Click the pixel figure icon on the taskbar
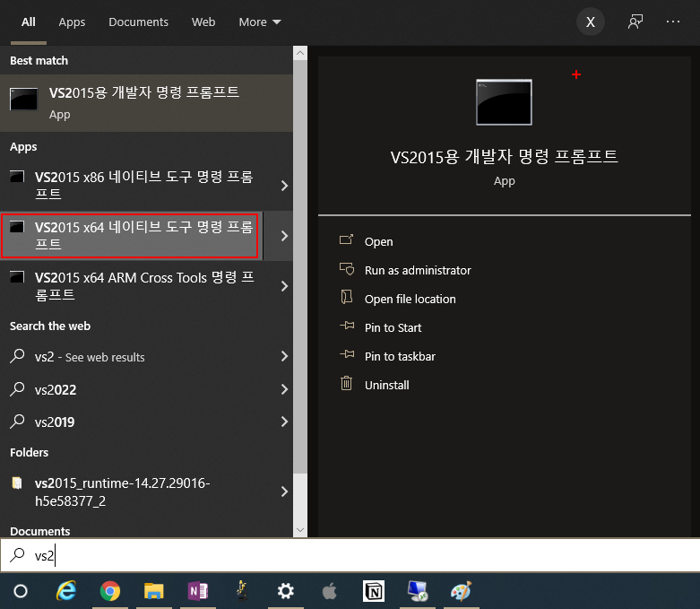The height and width of the screenshot is (609, 700). click(x=242, y=590)
